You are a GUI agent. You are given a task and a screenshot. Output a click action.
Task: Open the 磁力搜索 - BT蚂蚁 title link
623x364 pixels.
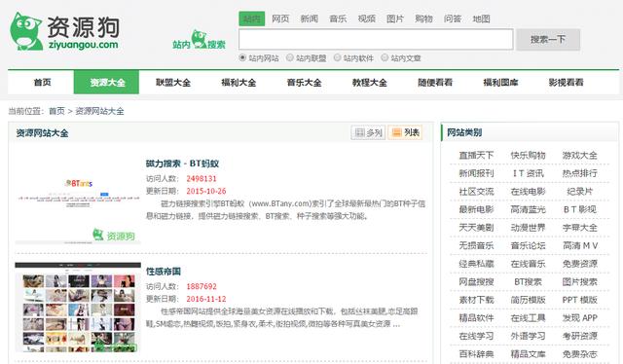[x=182, y=164]
